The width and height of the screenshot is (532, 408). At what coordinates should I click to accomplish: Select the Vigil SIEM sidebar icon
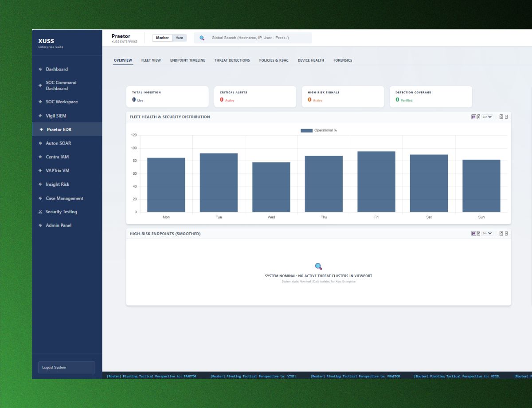(40, 116)
